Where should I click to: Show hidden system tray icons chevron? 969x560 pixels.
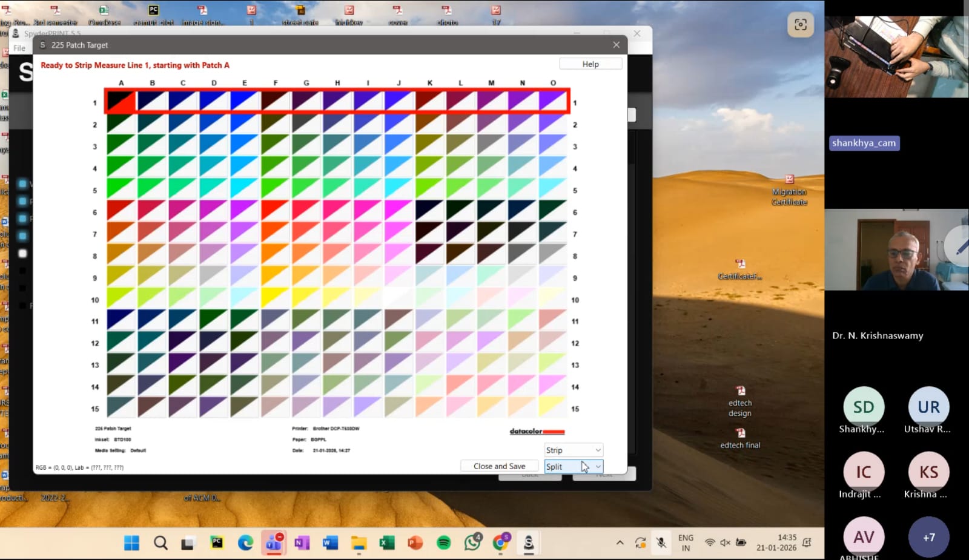620,542
